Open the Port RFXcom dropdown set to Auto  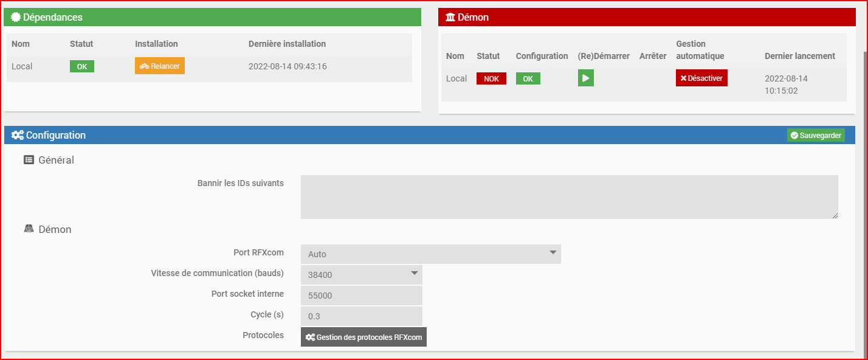430,254
